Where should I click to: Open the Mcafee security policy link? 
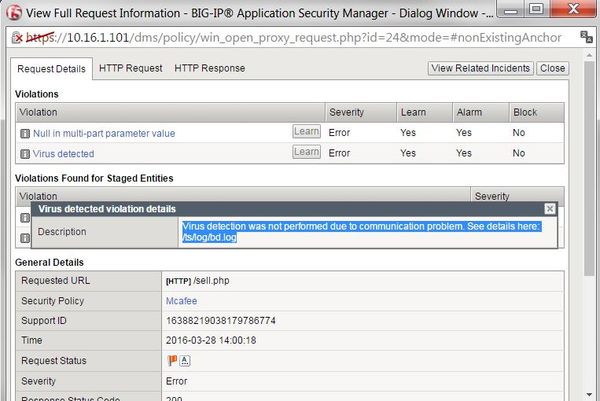(180, 299)
